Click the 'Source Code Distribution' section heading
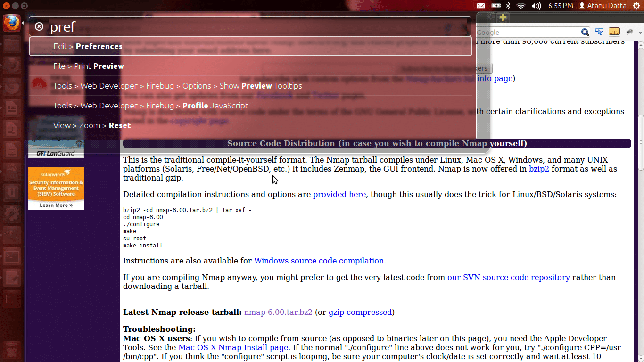This screenshot has height=362, width=644. [377, 143]
